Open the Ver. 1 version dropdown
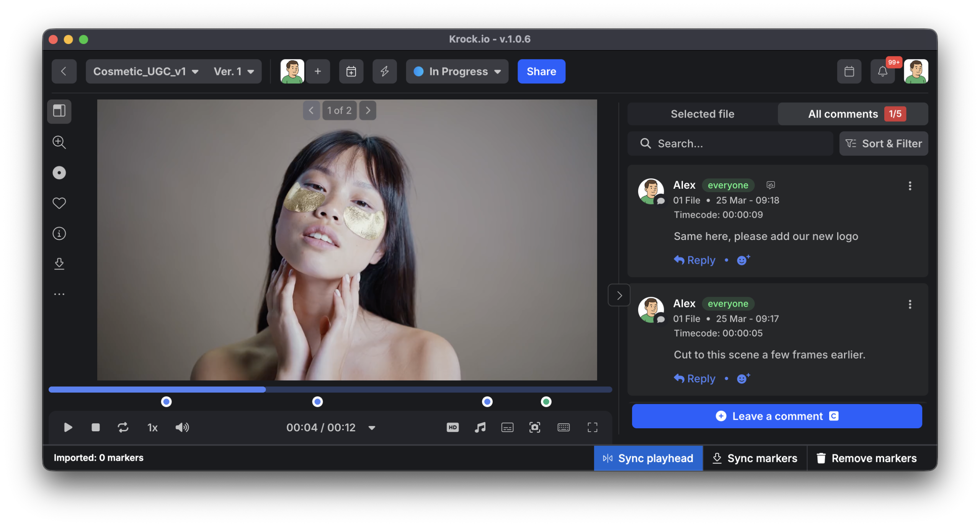The image size is (980, 527). (234, 71)
